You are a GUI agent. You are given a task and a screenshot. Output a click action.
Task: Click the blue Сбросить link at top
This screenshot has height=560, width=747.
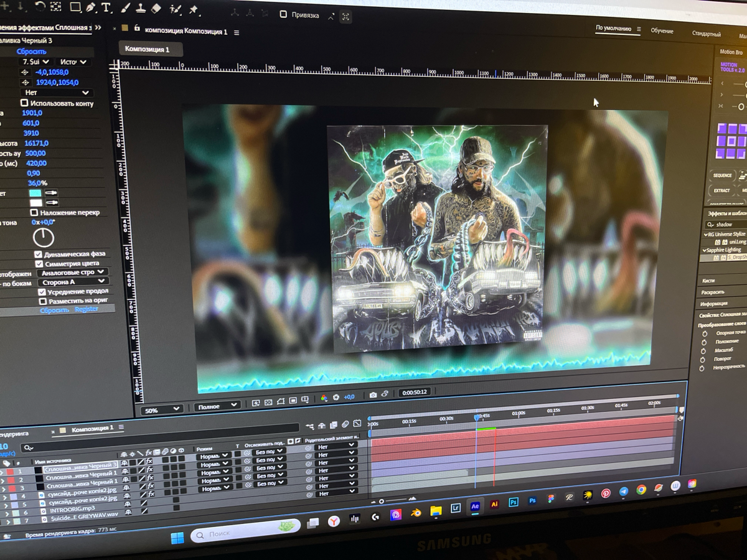tap(31, 52)
